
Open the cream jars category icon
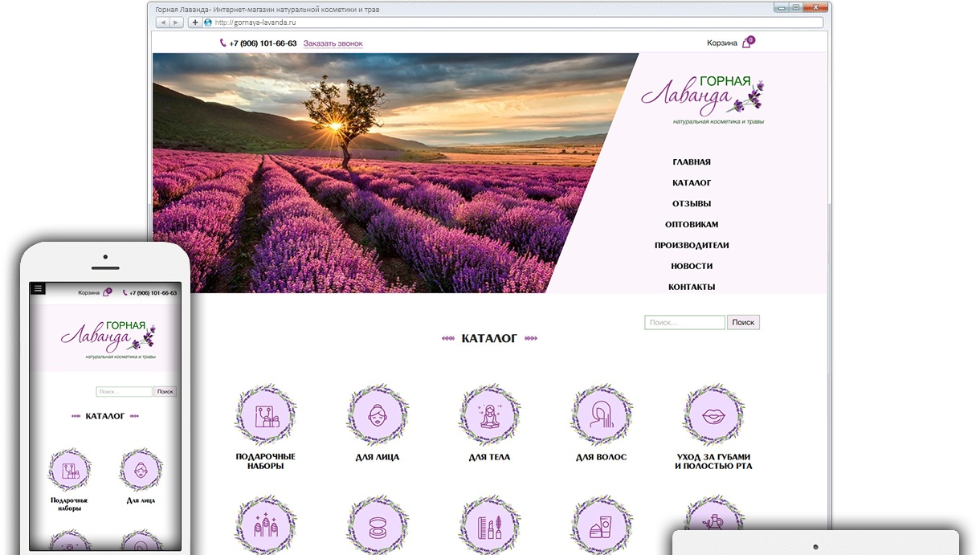(602, 524)
